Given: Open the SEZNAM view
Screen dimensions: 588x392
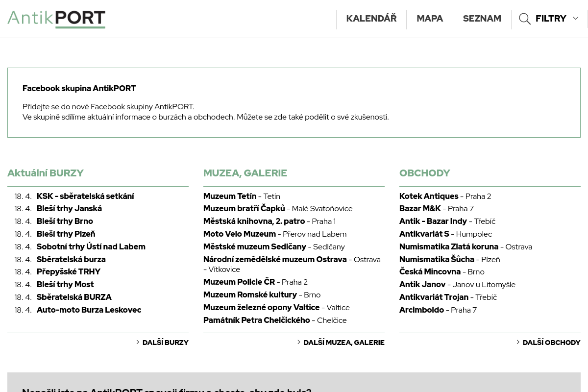Looking at the screenshot, I should pos(482,19).
